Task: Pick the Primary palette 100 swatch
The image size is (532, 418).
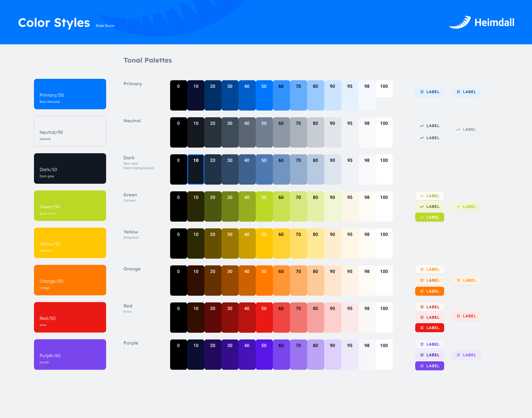Action: (x=384, y=95)
